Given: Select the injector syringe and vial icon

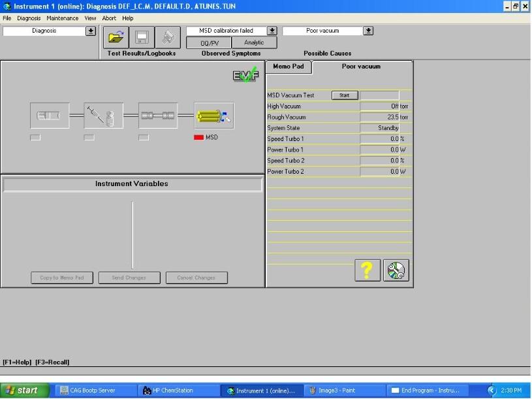Looking at the screenshot, I should [x=103, y=116].
